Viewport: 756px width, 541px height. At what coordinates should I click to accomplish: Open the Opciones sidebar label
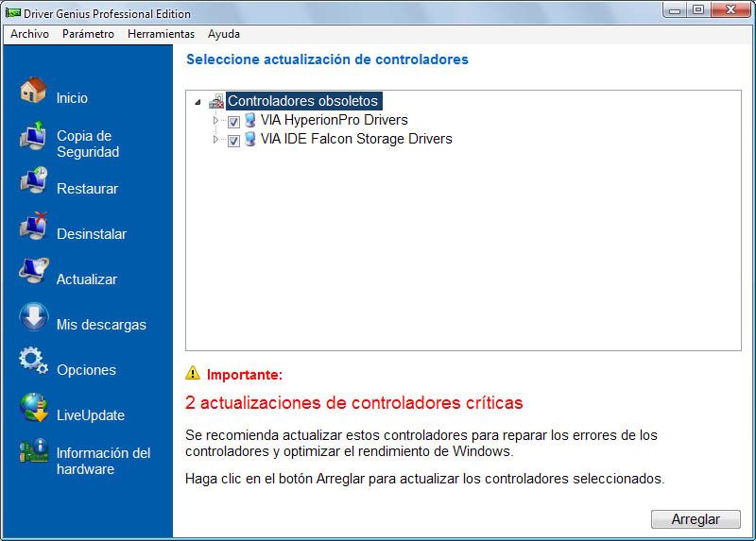(x=86, y=370)
